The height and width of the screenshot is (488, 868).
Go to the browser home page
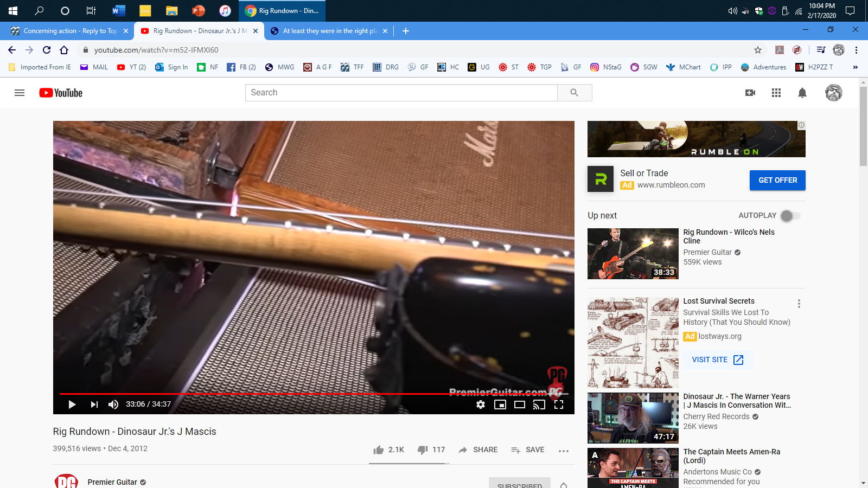pyautogui.click(x=64, y=50)
